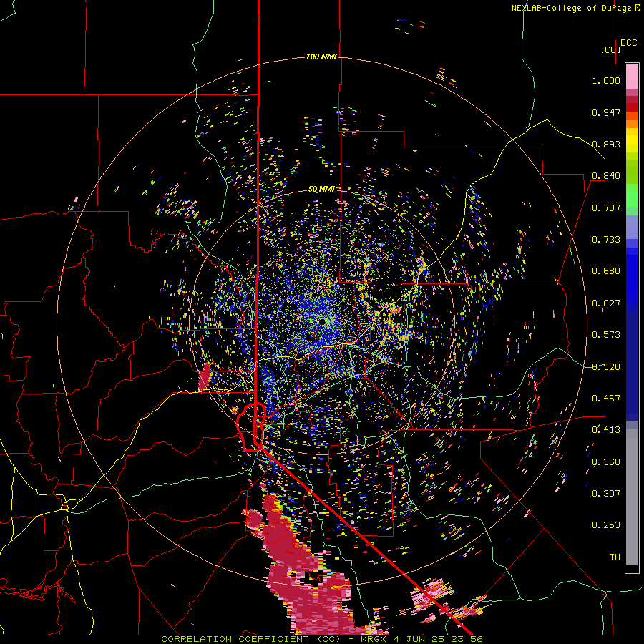The image size is (644, 644).
Task: Click the 0.573 value on the color scale
Action: point(606,335)
